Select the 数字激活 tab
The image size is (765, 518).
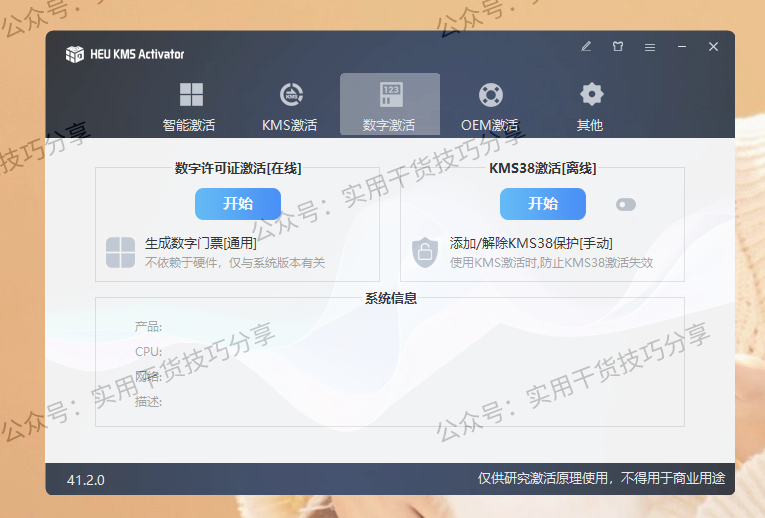coord(390,104)
